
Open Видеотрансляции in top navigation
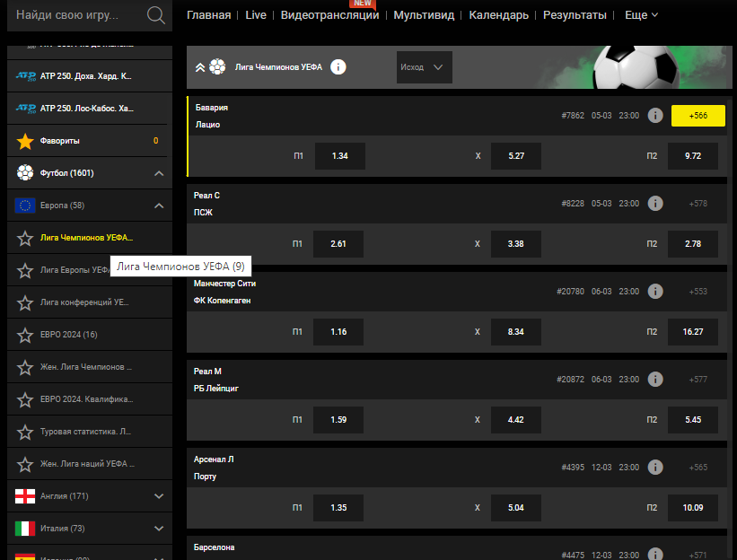[329, 15]
